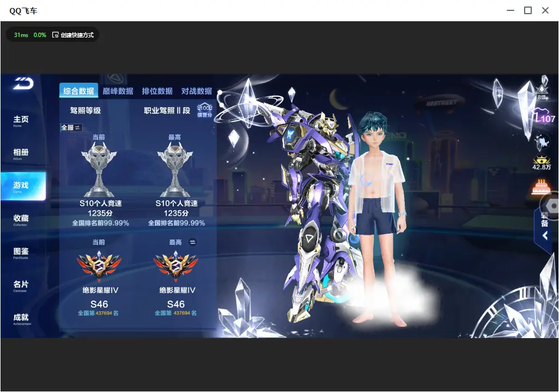This screenshot has width=559, height=392.
Task: Open the 收藏 collection section
Action: [x=21, y=220]
